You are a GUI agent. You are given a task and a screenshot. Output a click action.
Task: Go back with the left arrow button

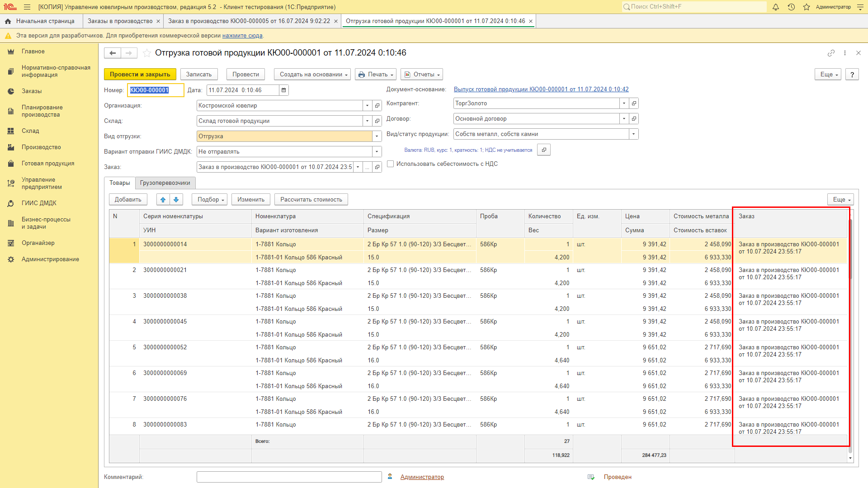[113, 53]
